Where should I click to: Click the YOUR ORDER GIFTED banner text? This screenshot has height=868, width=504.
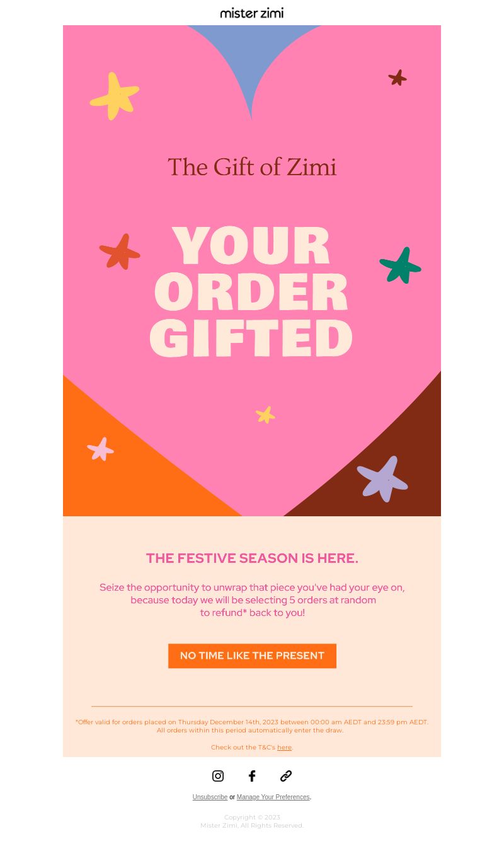(251, 291)
